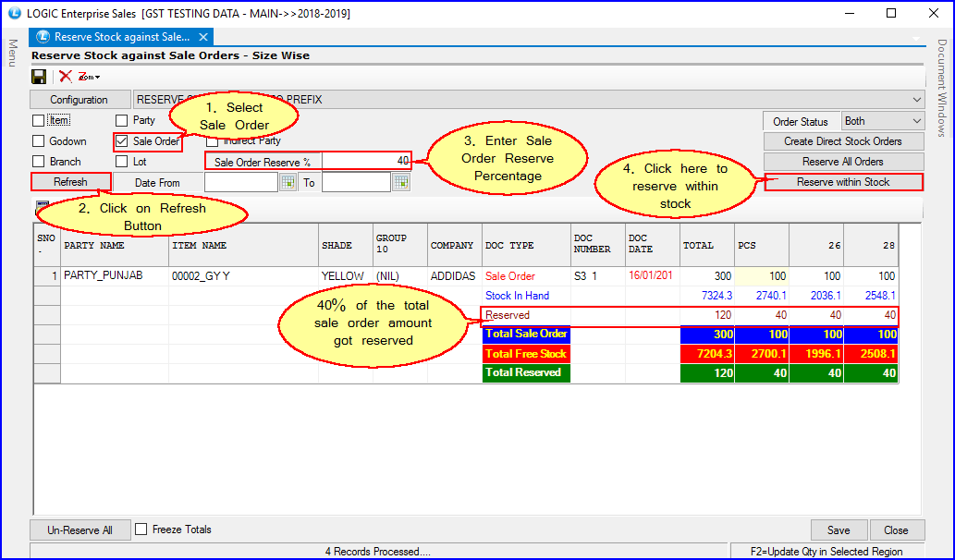
Task: Click the LOGIC application icon in title bar
Action: click(14, 13)
